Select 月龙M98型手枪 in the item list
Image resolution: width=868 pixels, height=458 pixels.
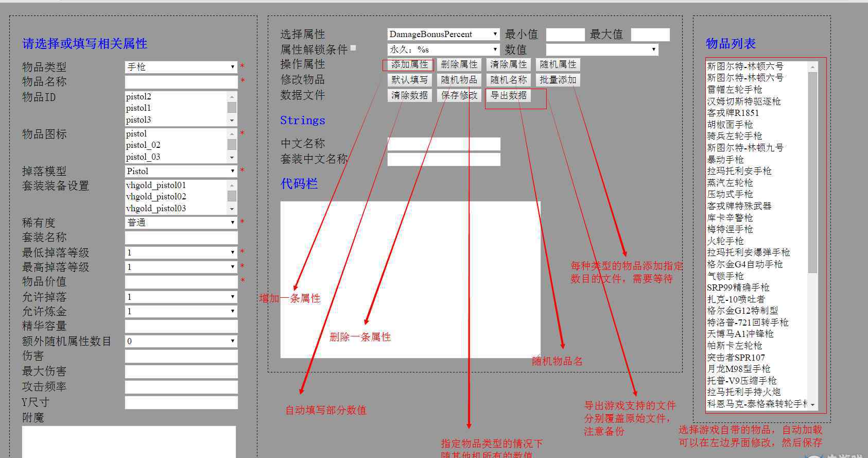(x=757, y=369)
